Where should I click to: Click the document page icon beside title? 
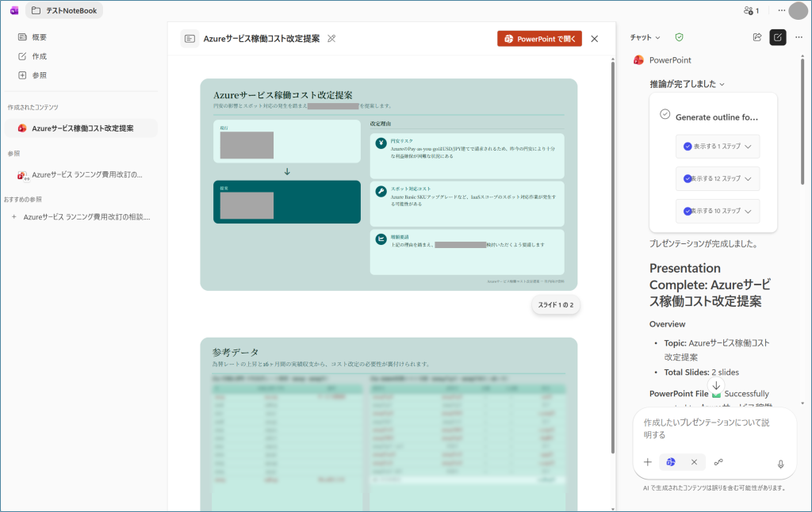190,39
